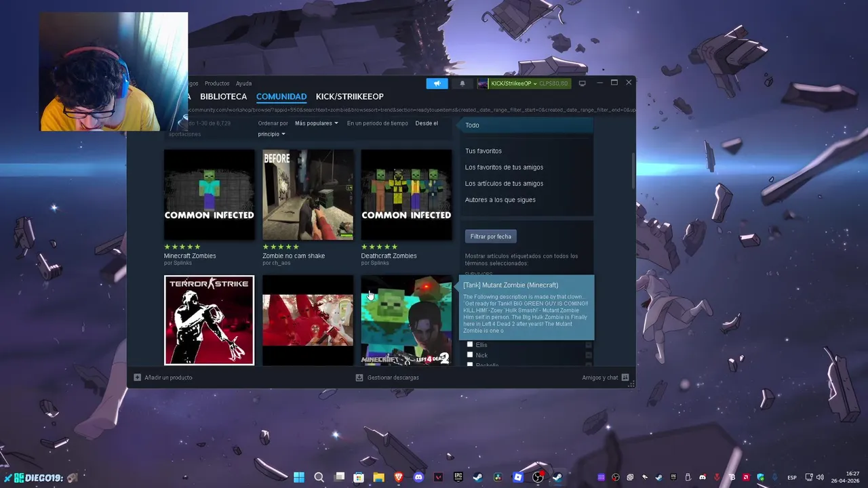Open DaVinci Resolve from the taskbar
Image resolution: width=868 pixels, height=488 pixels.
click(x=498, y=477)
